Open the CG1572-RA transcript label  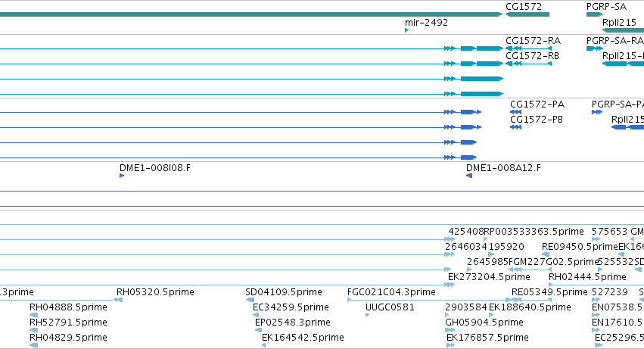pyautogui.click(x=533, y=41)
